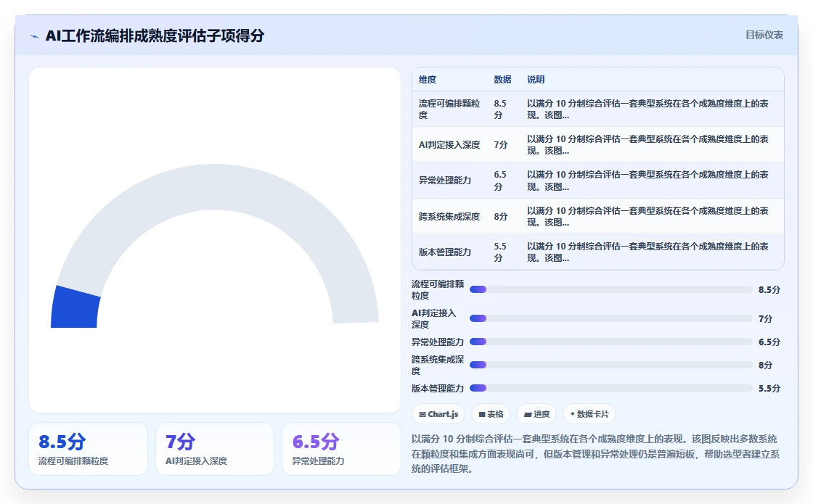Click the description in the 版本管理能力 table row
The image size is (813, 504).
(x=647, y=252)
